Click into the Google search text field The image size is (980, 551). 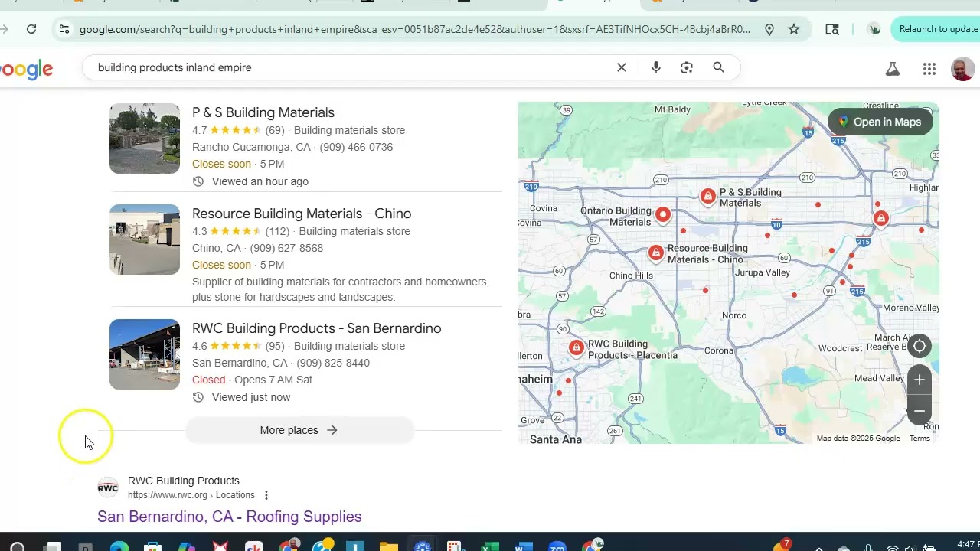352,67
